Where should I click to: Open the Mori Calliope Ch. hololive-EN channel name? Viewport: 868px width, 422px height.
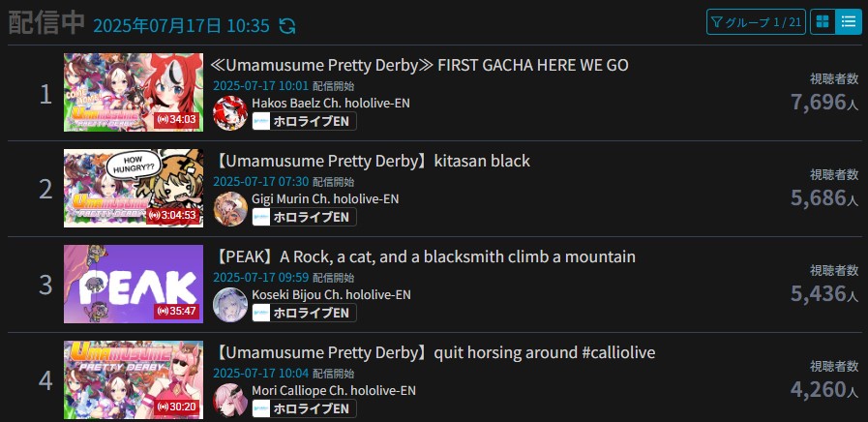pos(334,390)
